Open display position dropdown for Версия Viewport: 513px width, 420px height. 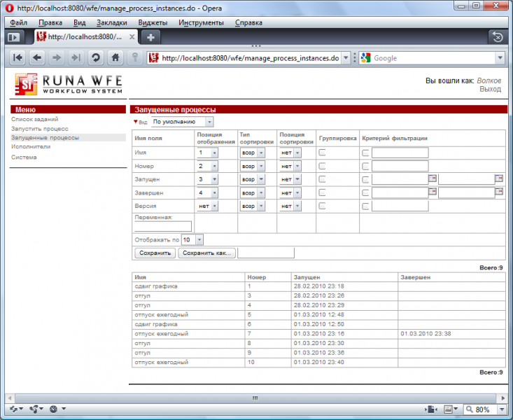pos(207,206)
